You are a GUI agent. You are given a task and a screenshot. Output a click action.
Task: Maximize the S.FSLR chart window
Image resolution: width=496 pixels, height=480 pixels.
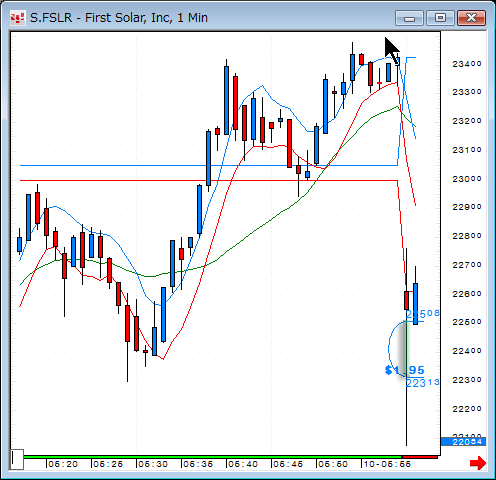click(x=440, y=18)
